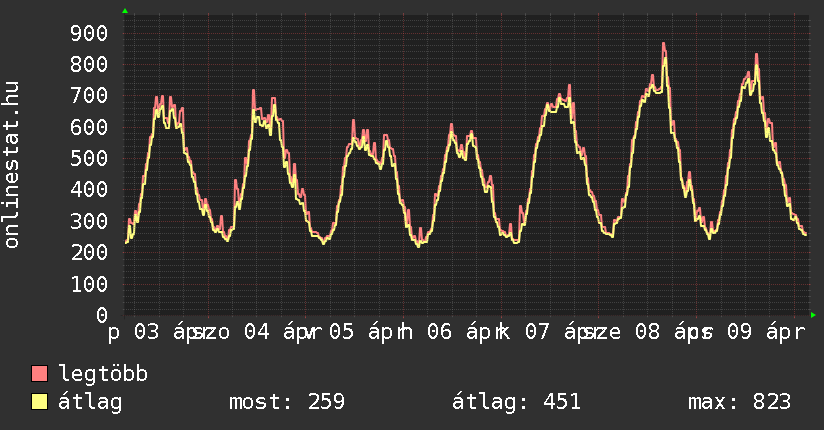Click the 900 y-axis label

pyautogui.click(x=89, y=33)
